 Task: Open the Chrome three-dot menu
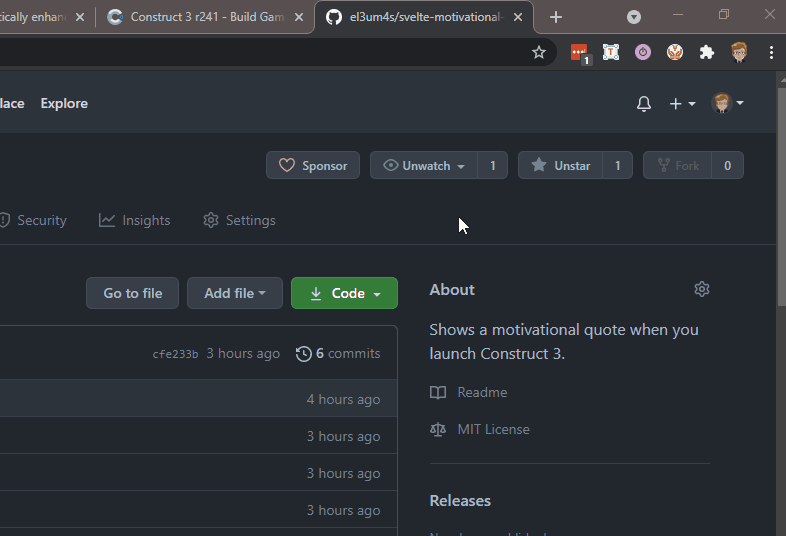click(x=771, y=52)
